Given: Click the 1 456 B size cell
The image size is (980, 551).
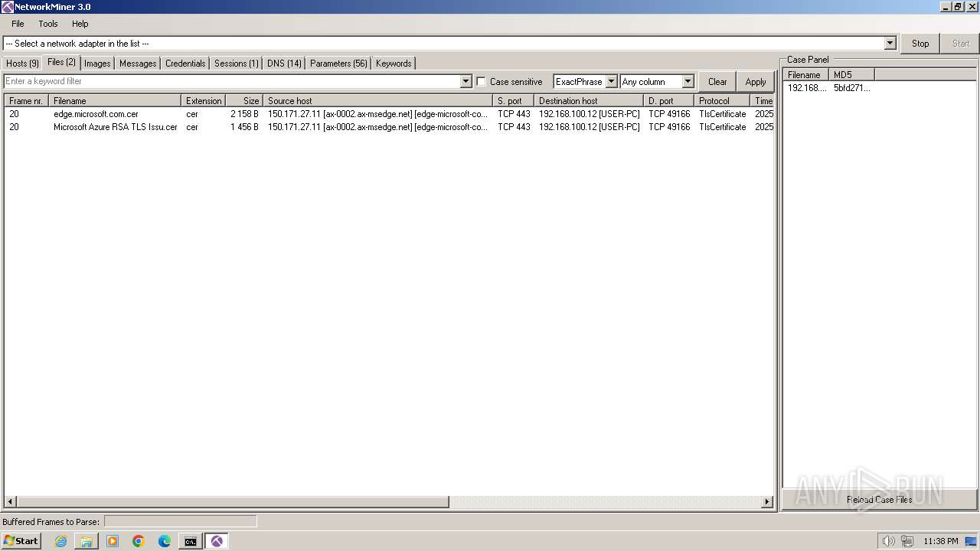Looking at the screenshot, I should coord(244,127).
